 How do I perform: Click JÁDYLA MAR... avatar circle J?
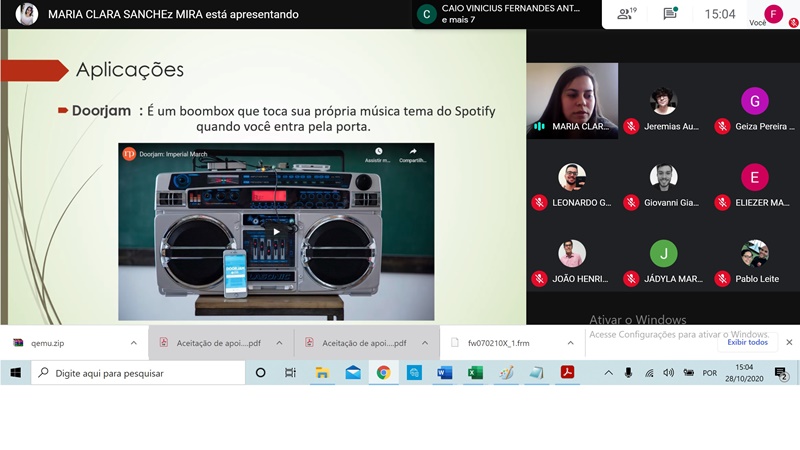click(x=663, y=253)
